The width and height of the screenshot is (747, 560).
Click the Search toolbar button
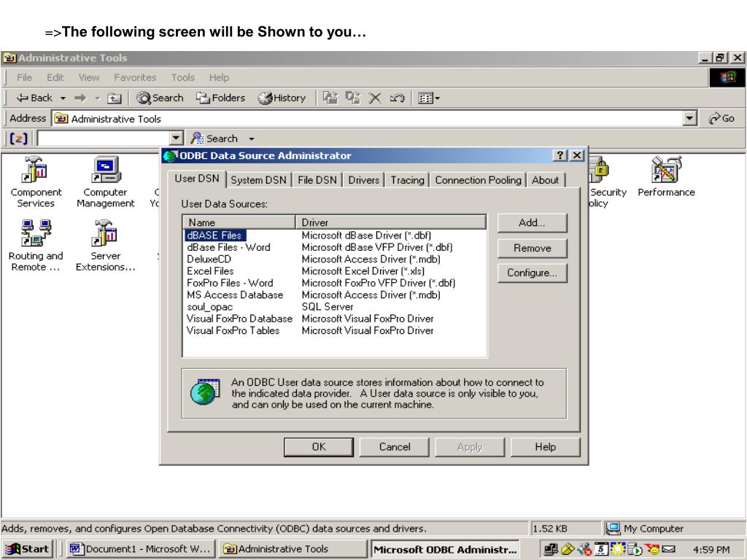[x=160, y=98]
